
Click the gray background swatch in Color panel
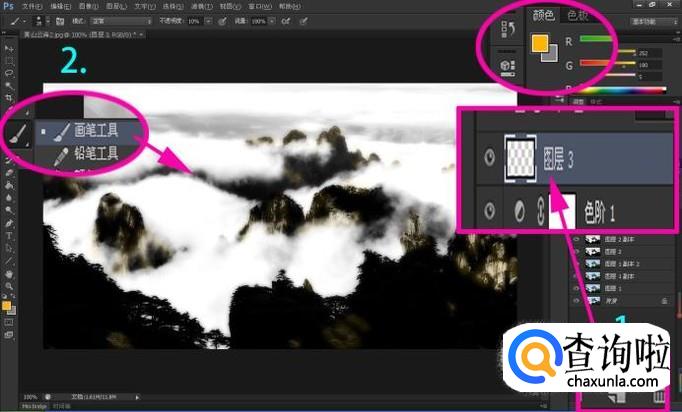pos(552,55)
